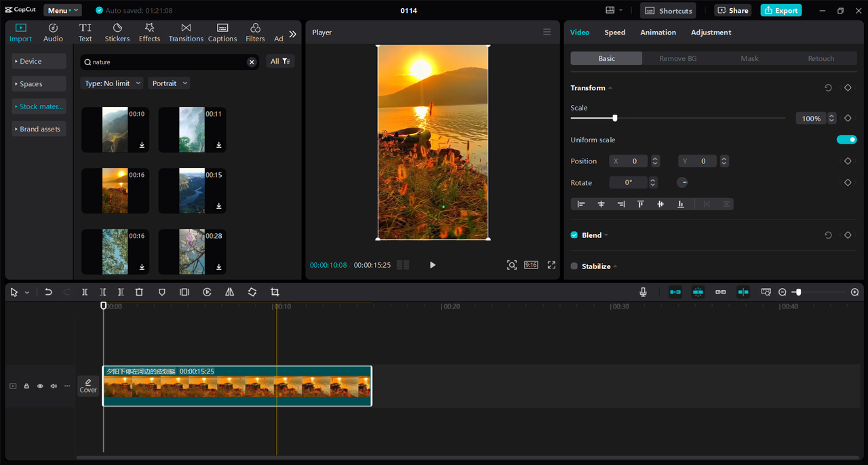This screenshot has width=868, height=465.
Task: Add a marker with the shield icon
Action: click(161, 292)
